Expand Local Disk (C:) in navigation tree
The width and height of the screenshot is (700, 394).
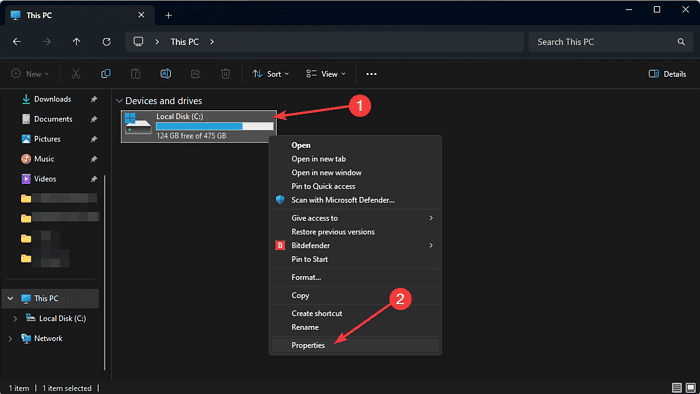[15, 318]
